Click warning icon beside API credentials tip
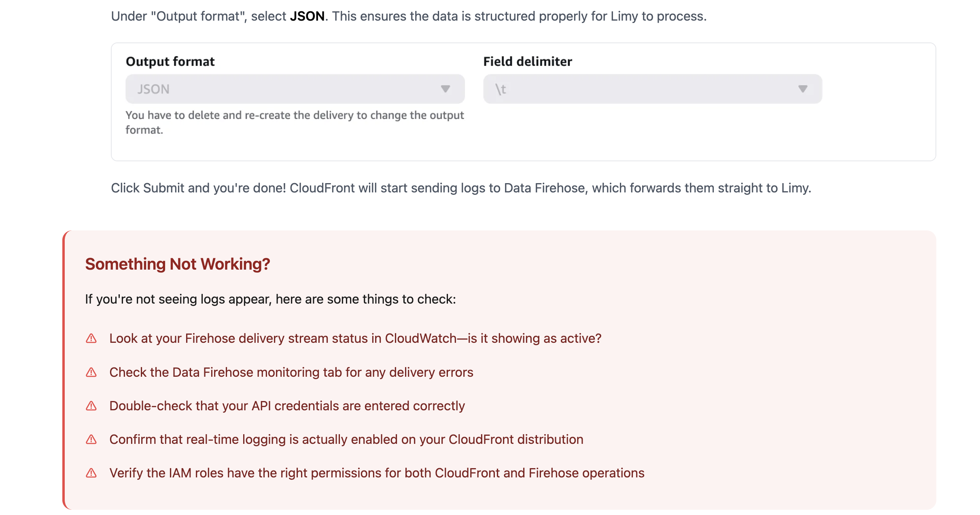 pyautogui.click(x=91, y=406)
